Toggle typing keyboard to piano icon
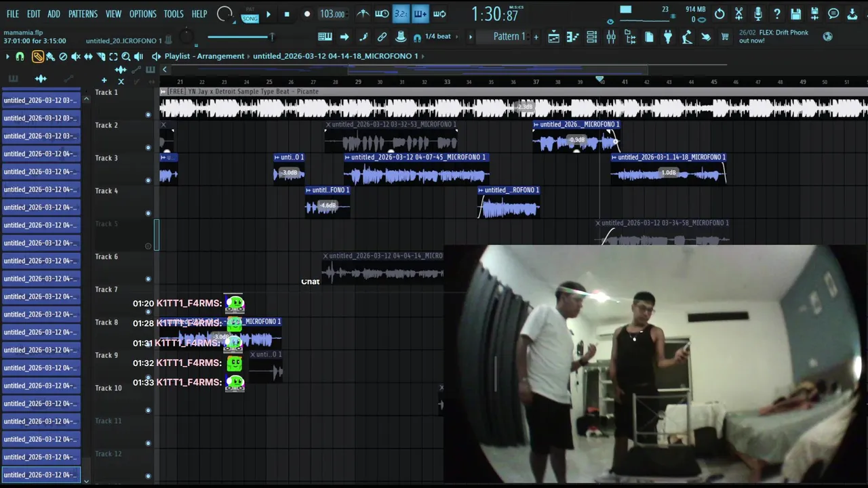Image resolution: width=868 pixels, height=488 pixels. pos(325,37)
